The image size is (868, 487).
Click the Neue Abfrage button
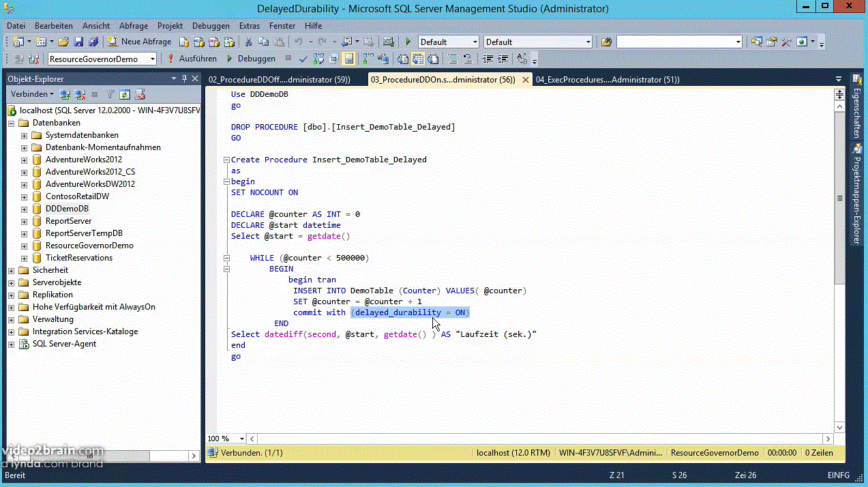pyautogui.click(x=140, y=42)
